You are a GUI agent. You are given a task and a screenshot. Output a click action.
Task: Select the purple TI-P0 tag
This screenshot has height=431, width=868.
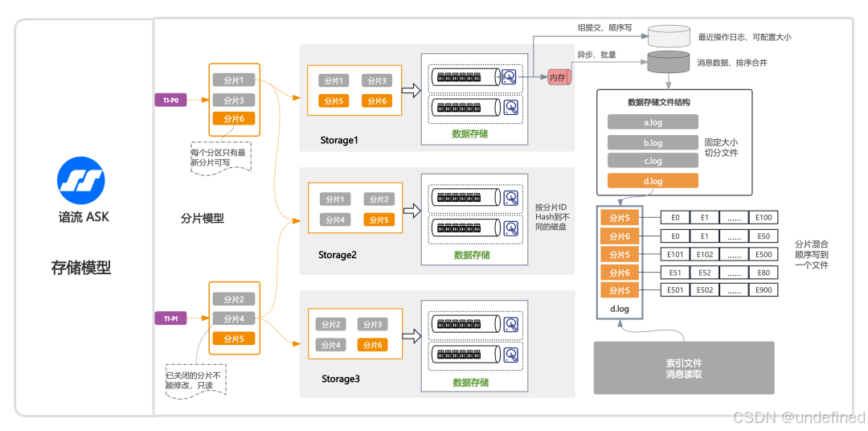tap(170, 101)
